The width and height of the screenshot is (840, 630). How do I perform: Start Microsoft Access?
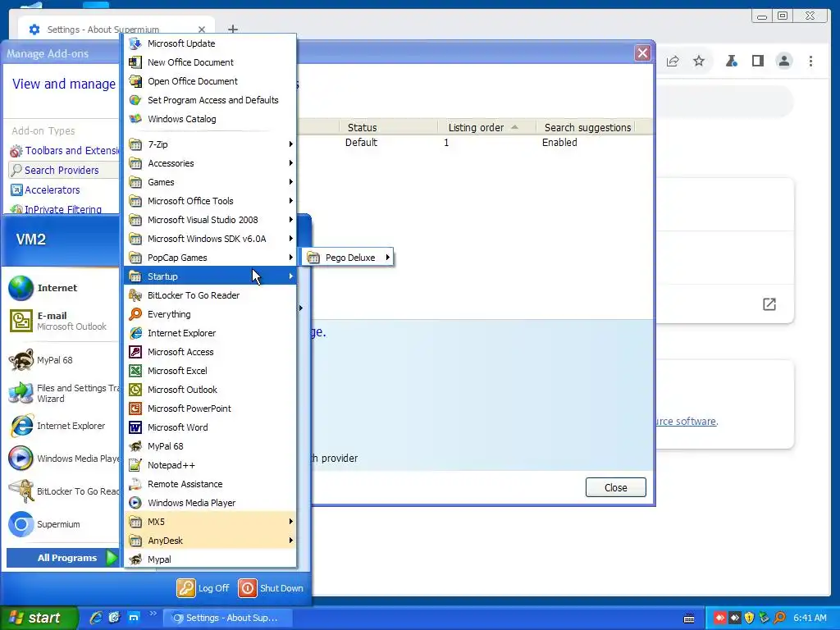210,351
